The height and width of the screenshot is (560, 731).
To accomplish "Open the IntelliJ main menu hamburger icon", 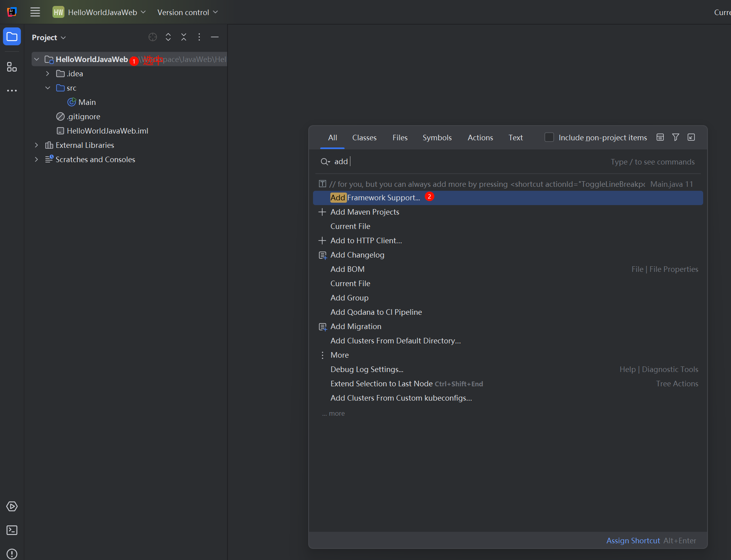I will pyautogui.click(x=35, y=12).
